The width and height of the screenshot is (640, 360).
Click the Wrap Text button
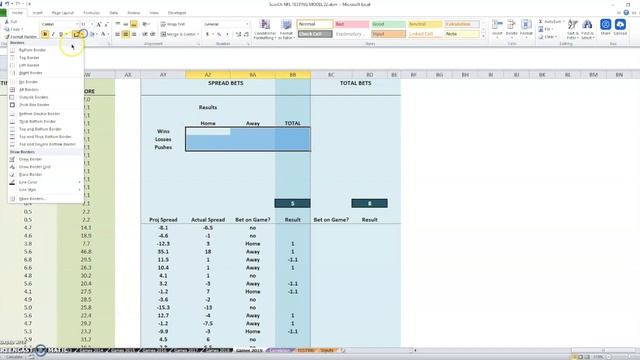173,24
